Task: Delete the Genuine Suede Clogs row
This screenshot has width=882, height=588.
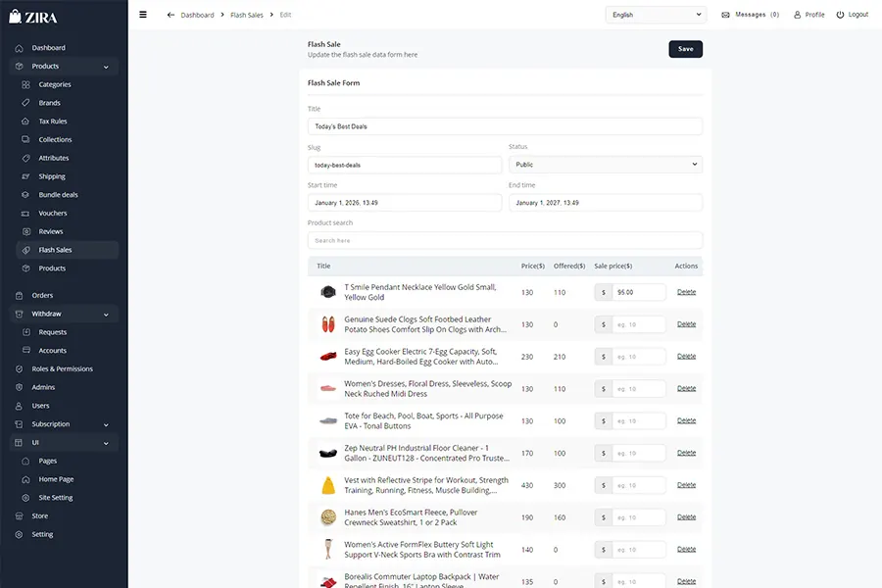Action: pyautogui.click(x=686, y=324)
